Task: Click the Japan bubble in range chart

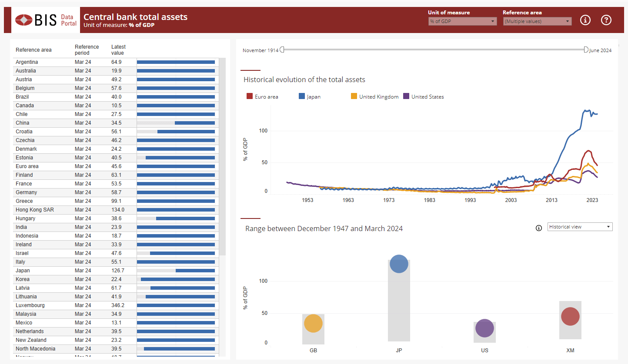Action: click(399, 264)
